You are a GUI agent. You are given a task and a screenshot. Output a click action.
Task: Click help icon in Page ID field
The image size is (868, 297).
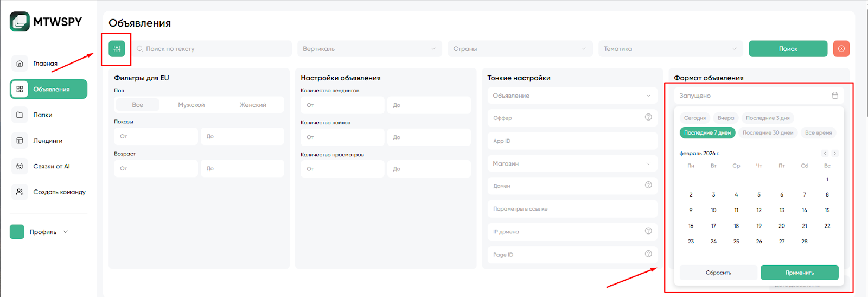(x=648, y=254)
